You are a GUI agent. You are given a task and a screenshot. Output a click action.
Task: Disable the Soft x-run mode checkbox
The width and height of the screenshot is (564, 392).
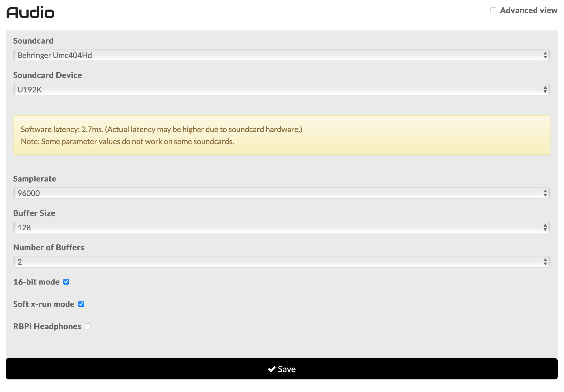pos(81,304)
